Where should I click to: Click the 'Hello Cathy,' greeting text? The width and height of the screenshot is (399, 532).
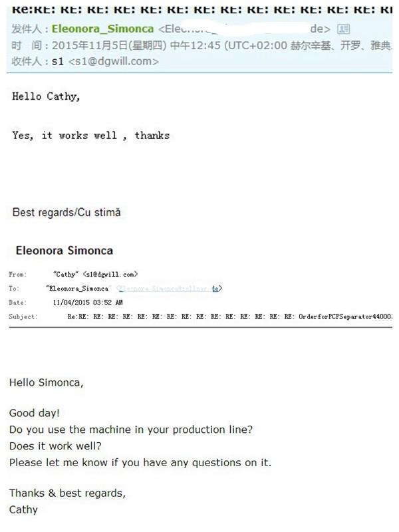click(47, 96)
